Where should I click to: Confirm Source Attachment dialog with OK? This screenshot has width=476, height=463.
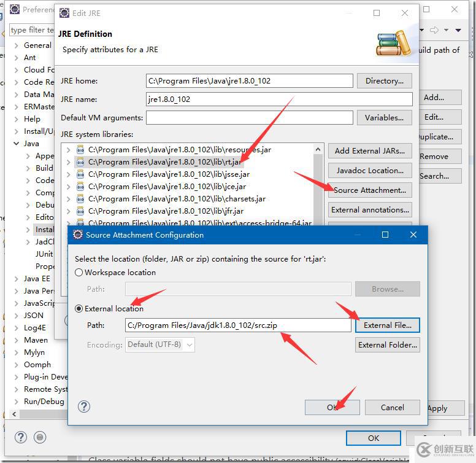(x=332, y=407)
